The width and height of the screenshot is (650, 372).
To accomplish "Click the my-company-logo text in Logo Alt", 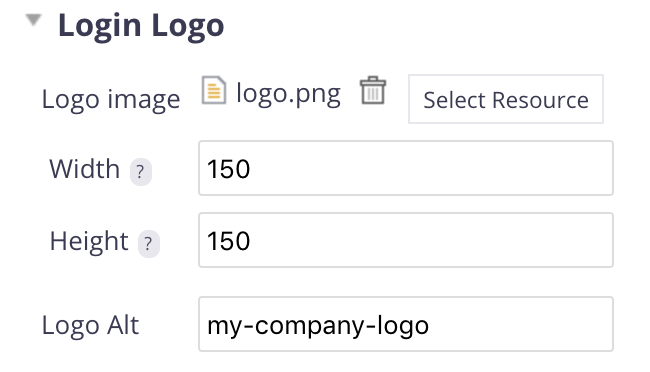I will [318, 326].
